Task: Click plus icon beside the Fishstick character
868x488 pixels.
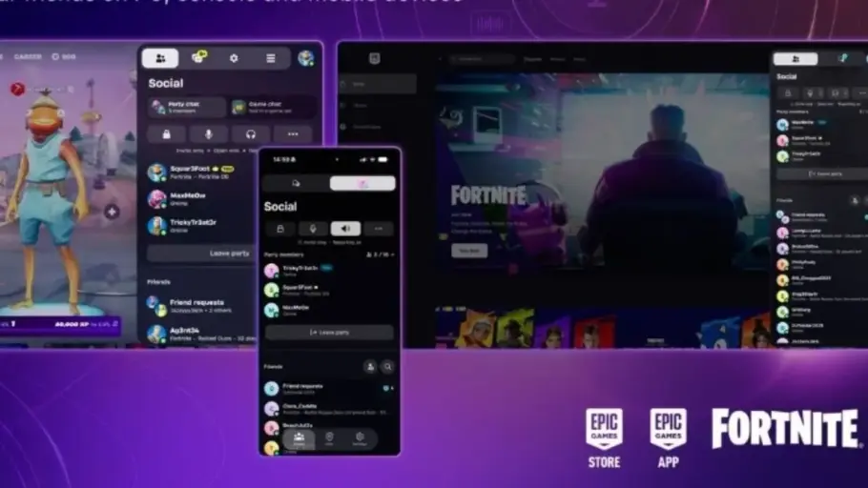Action: (112, 212)
